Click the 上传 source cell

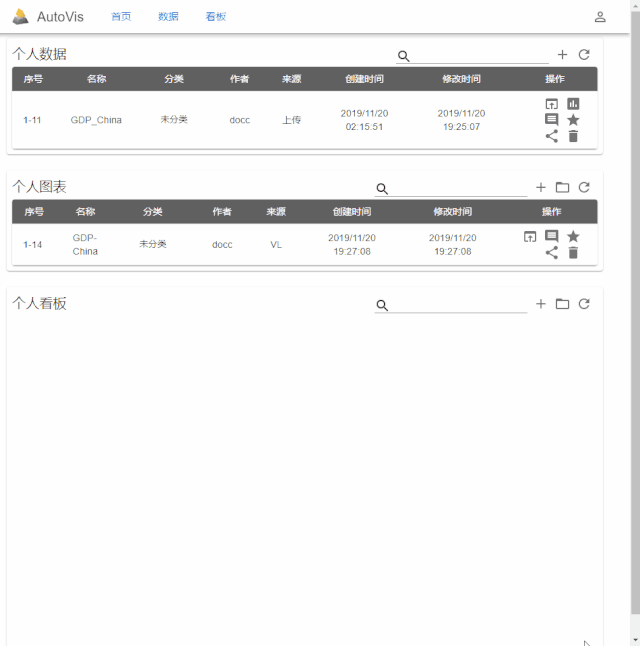click(x=291, y=120)
